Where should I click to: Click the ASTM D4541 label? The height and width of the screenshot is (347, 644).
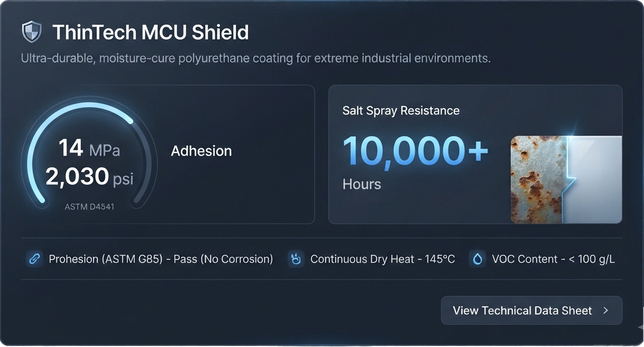coord(89,207)
